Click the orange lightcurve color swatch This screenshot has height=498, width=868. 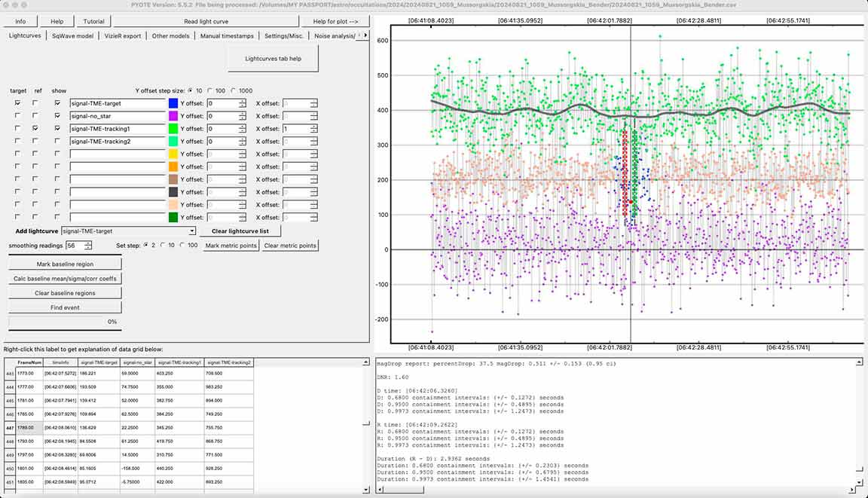coord(173,167)
